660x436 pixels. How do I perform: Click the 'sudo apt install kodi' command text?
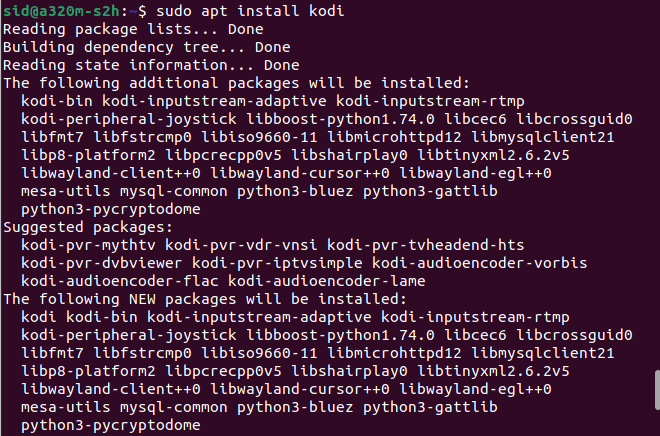(x=250, y=11)
